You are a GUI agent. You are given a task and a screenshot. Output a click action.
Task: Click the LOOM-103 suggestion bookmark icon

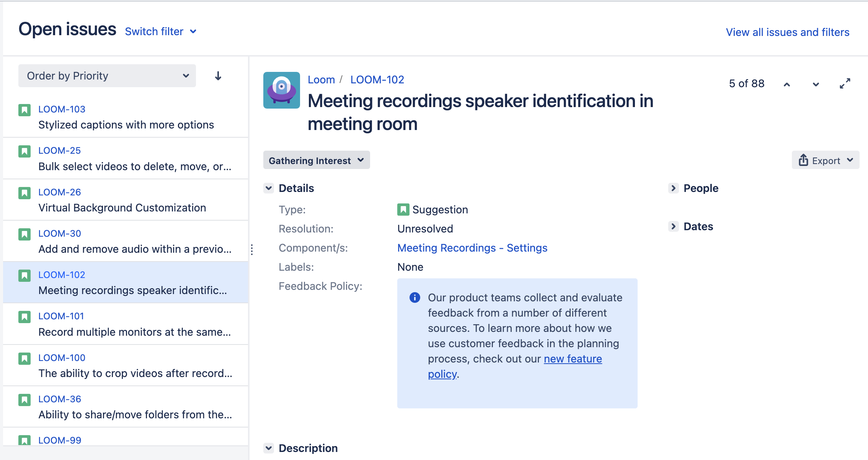click(x=24, y=110)
